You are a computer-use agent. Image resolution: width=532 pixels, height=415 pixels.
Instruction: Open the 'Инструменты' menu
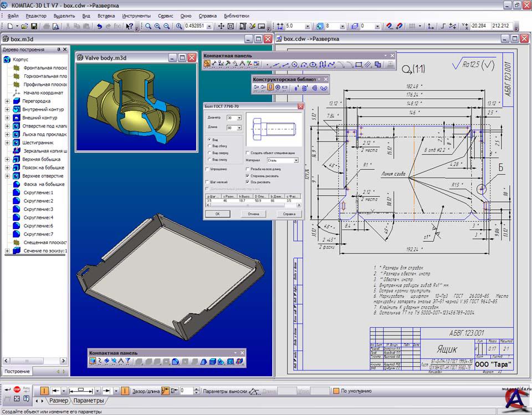tap(136, 16)
